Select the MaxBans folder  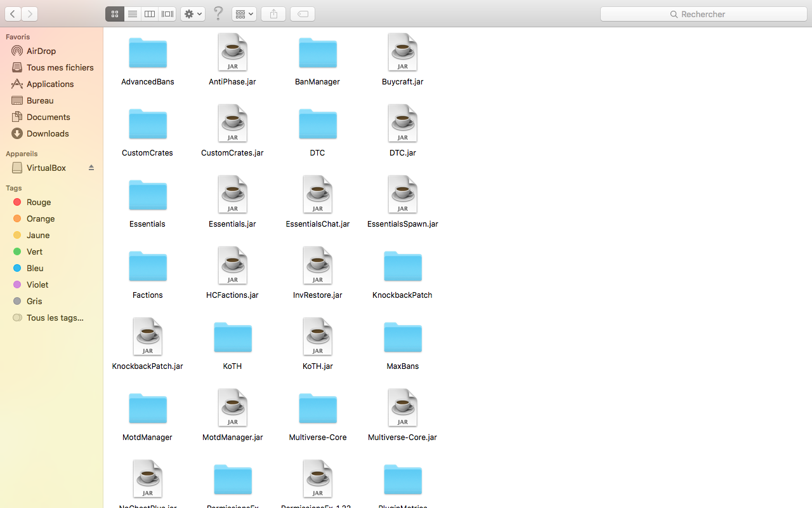403,345
